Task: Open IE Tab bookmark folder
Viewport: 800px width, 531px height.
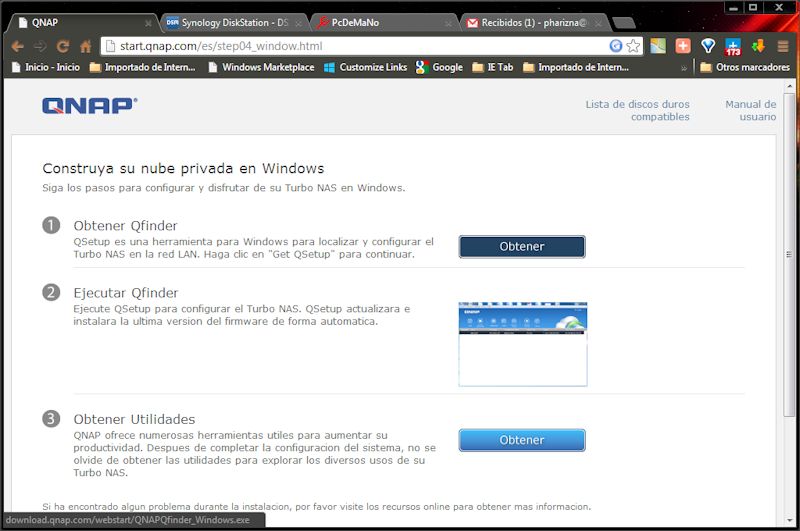Action: coord(493,67)
